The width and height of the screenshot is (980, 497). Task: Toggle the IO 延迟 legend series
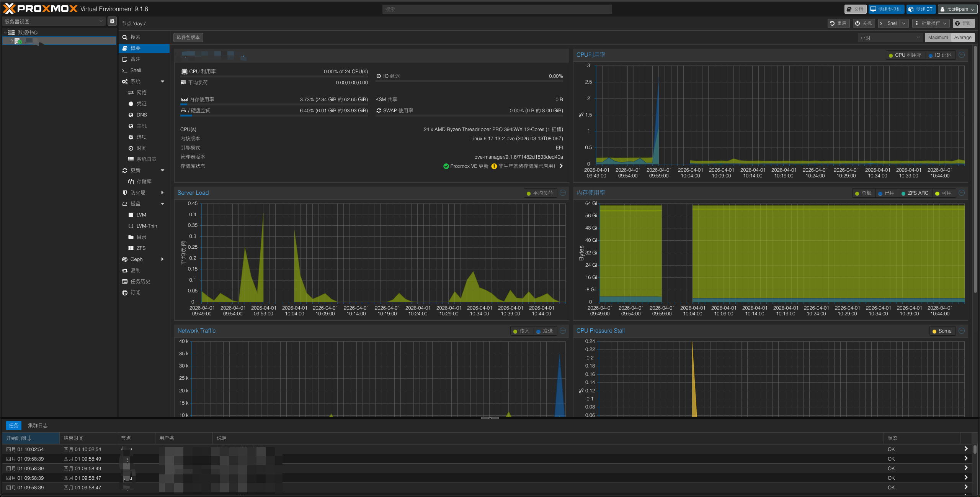pyautogui.click(x=940, y=55)
